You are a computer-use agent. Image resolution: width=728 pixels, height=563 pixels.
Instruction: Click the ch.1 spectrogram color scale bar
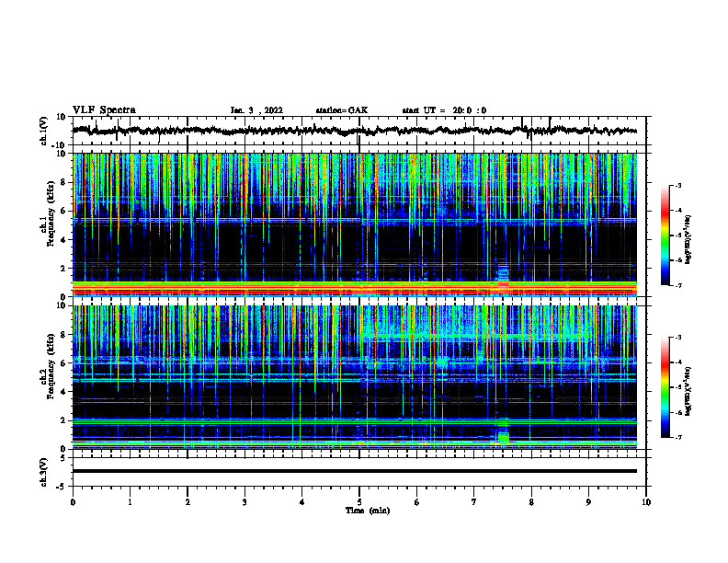click(665, 236)
